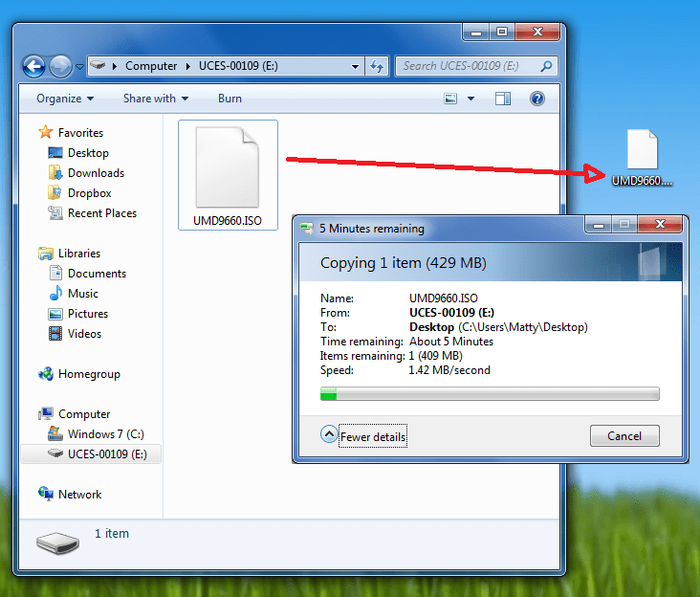
Task: Expand the arrow before UCES-00109 (E:) in address bar
Action: tap(188, 66)
